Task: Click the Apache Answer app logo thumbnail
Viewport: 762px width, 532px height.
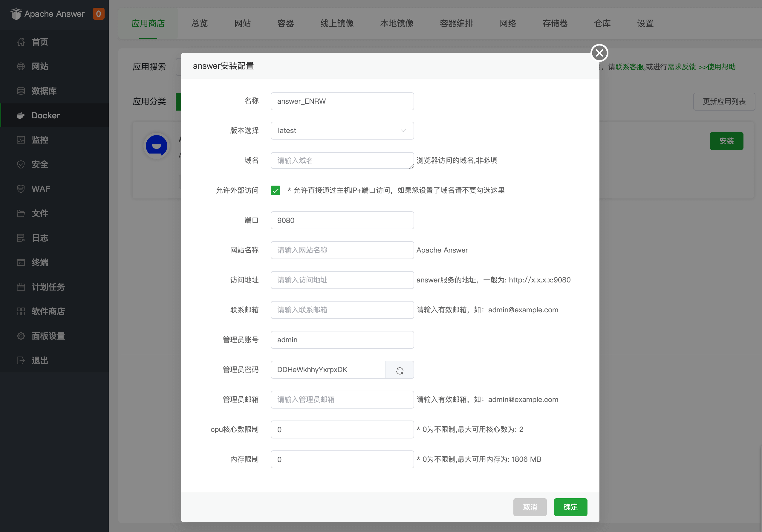Action: [x=157, y=146]
